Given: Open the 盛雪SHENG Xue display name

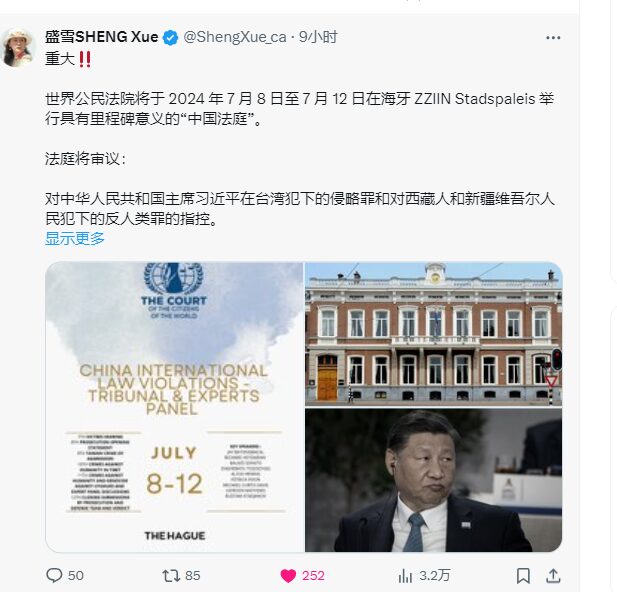Looking at the screenshot, I should tap(102, 37).
